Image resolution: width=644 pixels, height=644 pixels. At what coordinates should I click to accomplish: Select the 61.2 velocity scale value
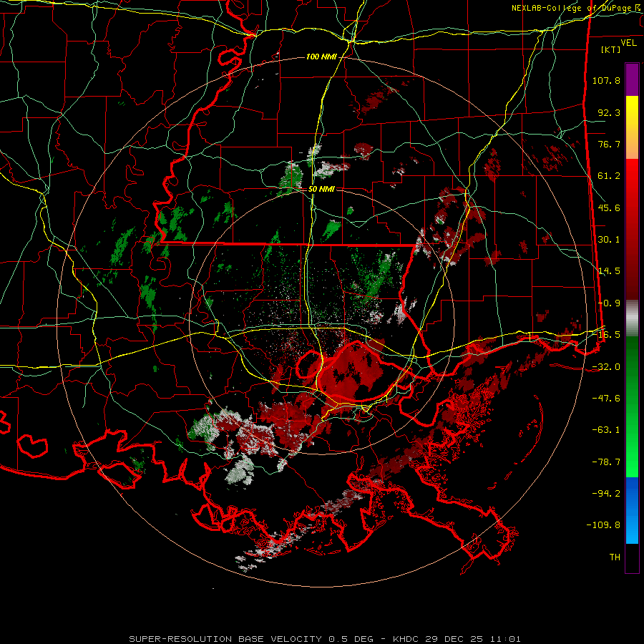(609, 176)
